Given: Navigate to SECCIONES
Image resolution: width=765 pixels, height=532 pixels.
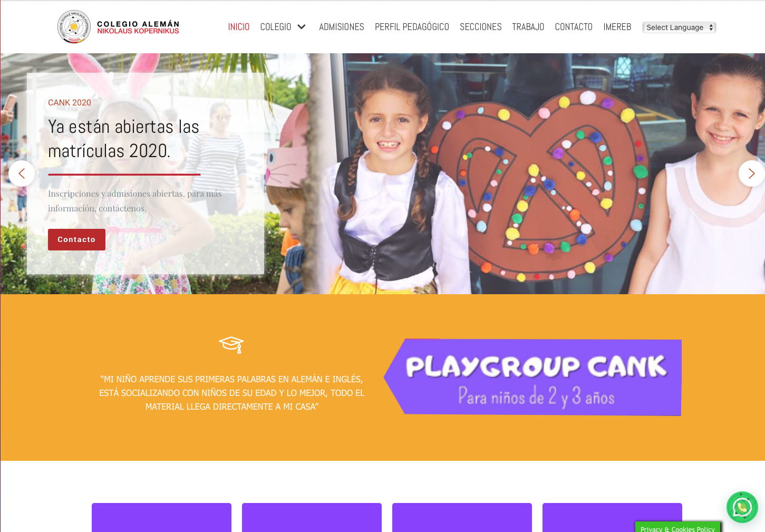Looking at the screenshot, I should (x=481, y=27).
